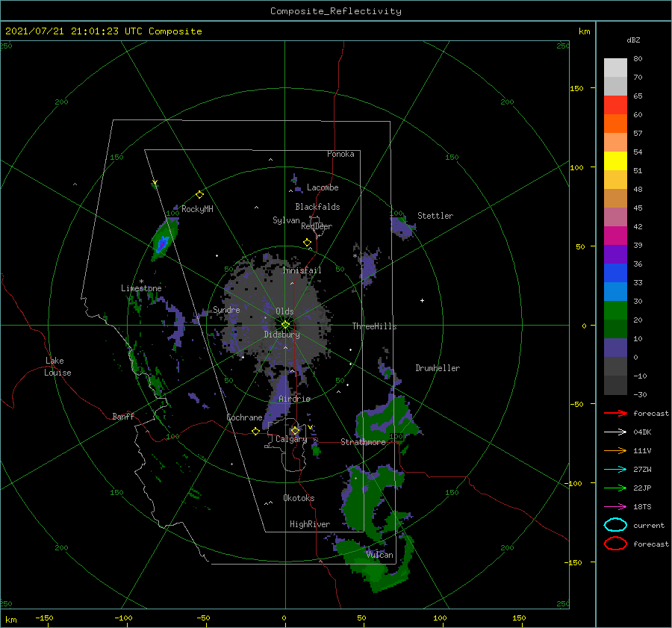This screenshot has width=672, height=628.
Task: Click the cyan 27ZW arrow icon
Action: 615,470
